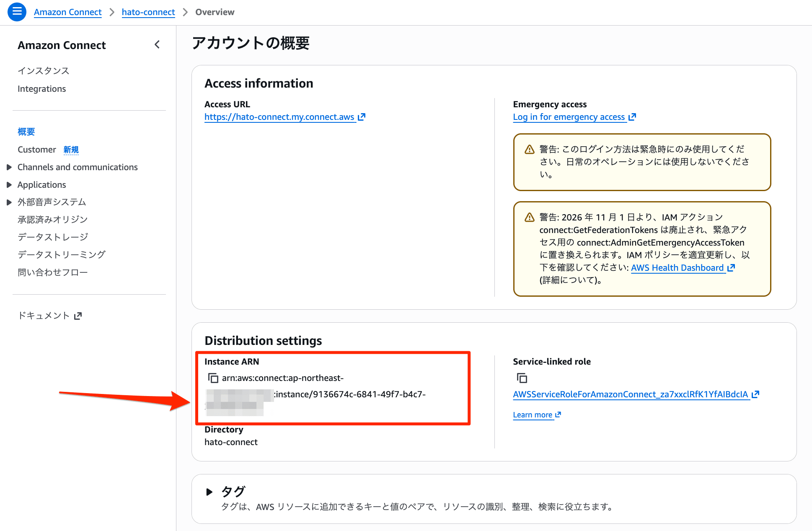This screenshot has width=812, height=531.
Task: Click warning icon in IAM deprecation alert
Action: 530,217
